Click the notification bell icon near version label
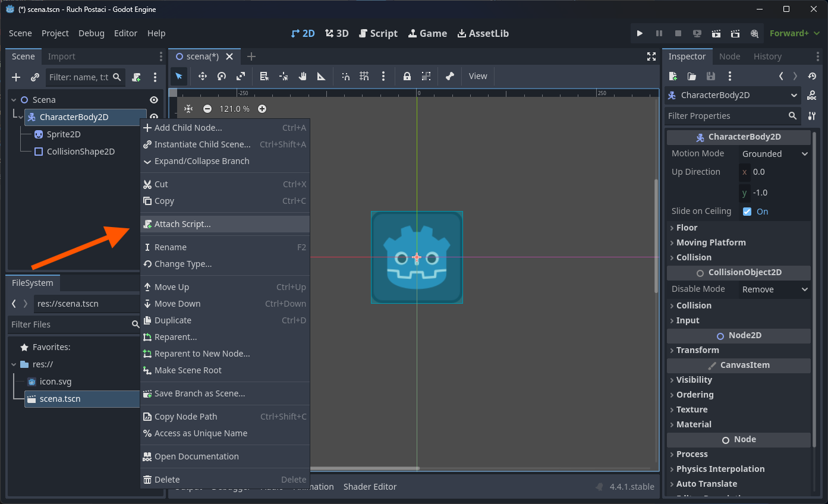Viewport: 828px width, 504px height. (599, 487)
